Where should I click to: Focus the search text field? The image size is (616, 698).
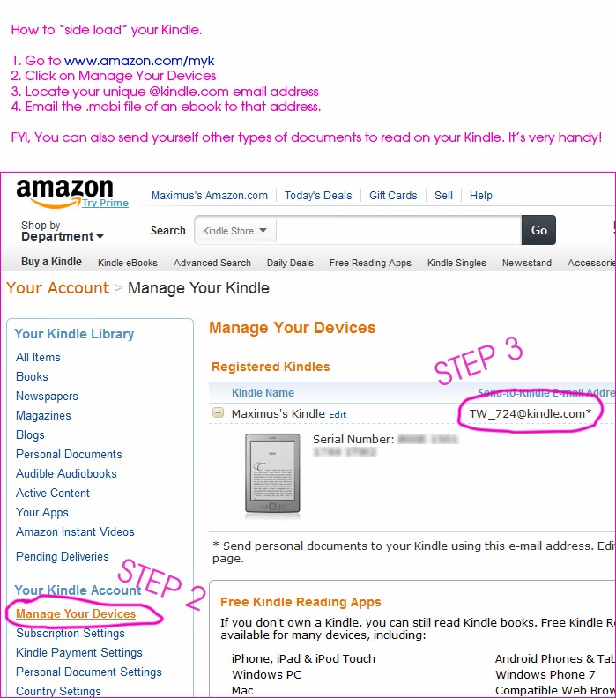[399, 231]
